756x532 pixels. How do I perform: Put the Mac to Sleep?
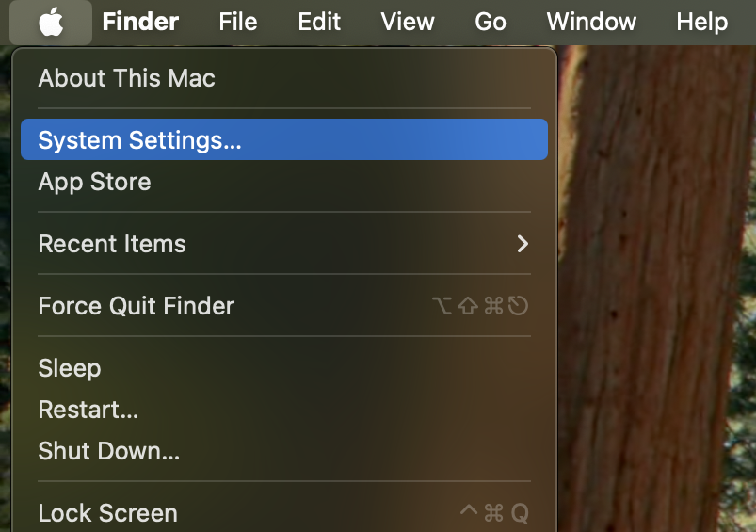click(69, 368)
